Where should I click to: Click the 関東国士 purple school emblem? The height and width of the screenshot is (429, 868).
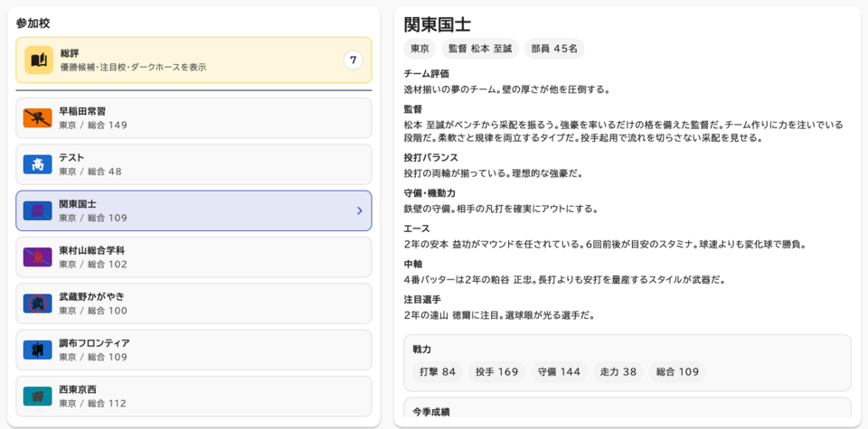[37, 210]
